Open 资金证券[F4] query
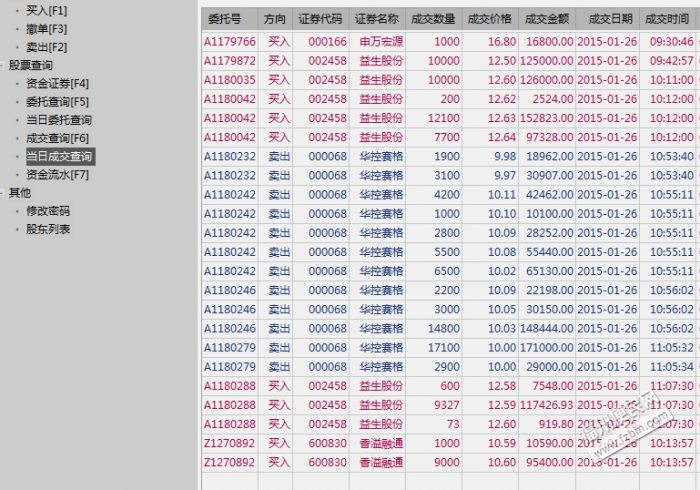 pyautogui.click(x=57, y=83)
